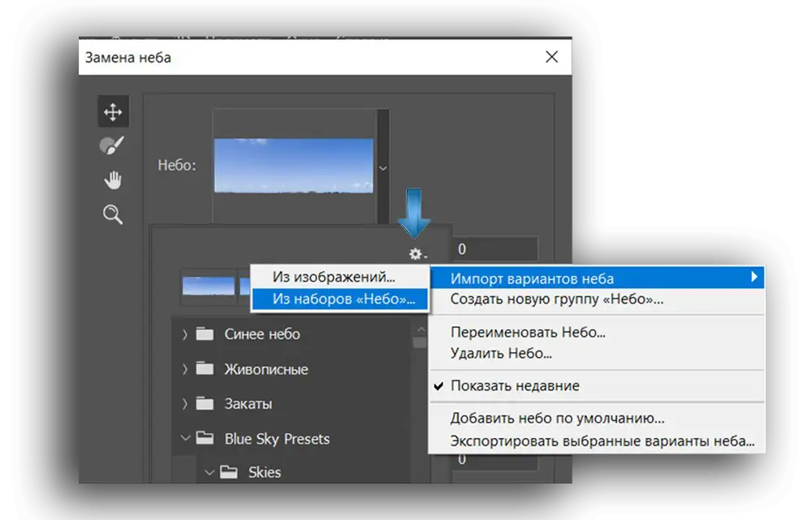Viewport: 812px width, 520px height.
Task: Choose Из изображений… option
Action: [339, 277]
